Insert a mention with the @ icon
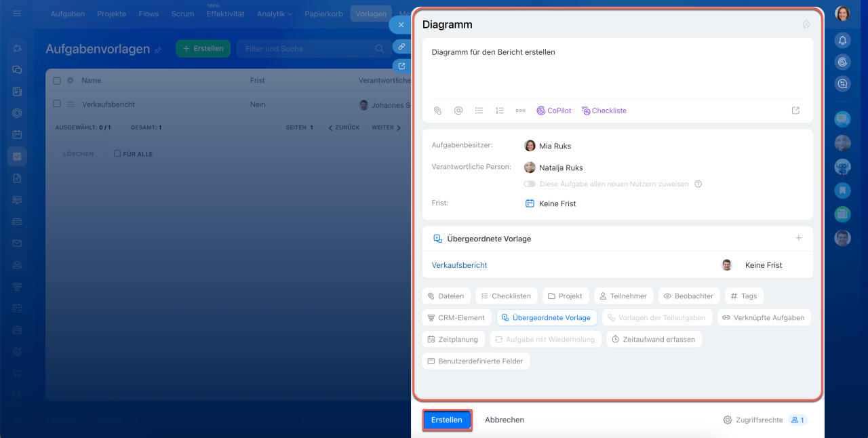Viewport: 868px width, 438px height. (458, 111)
